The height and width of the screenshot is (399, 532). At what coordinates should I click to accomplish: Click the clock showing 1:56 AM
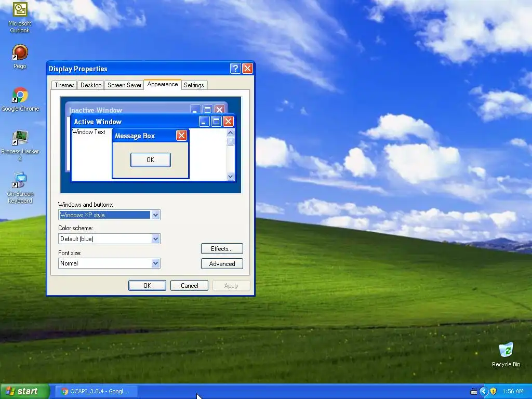click(x=513, y=392)
